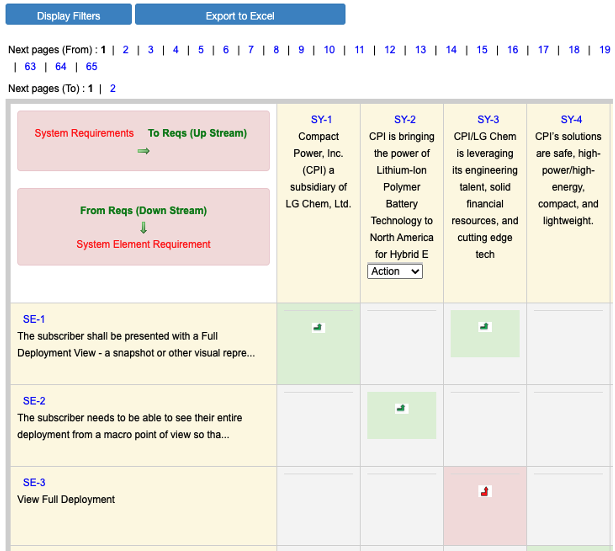
Task: Open the SE-3 requirement link
Action: pos(34,482)
